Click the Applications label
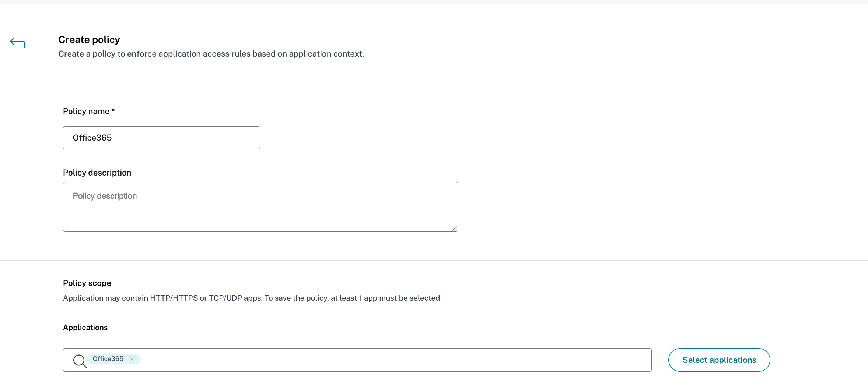868x382 pixels. click(85, 328)
